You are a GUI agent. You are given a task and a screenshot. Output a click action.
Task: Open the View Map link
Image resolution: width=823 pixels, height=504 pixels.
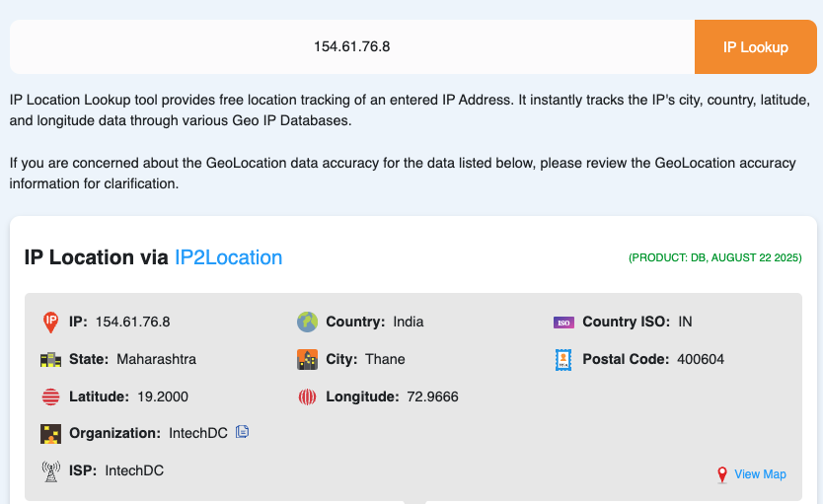tap(760, 474)
